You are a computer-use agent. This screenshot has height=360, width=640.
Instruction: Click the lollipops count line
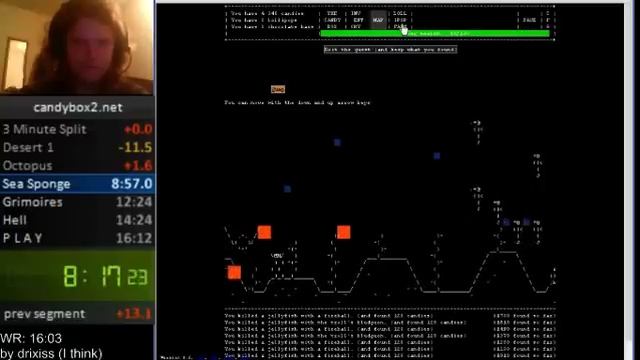(x=264, y=20)
